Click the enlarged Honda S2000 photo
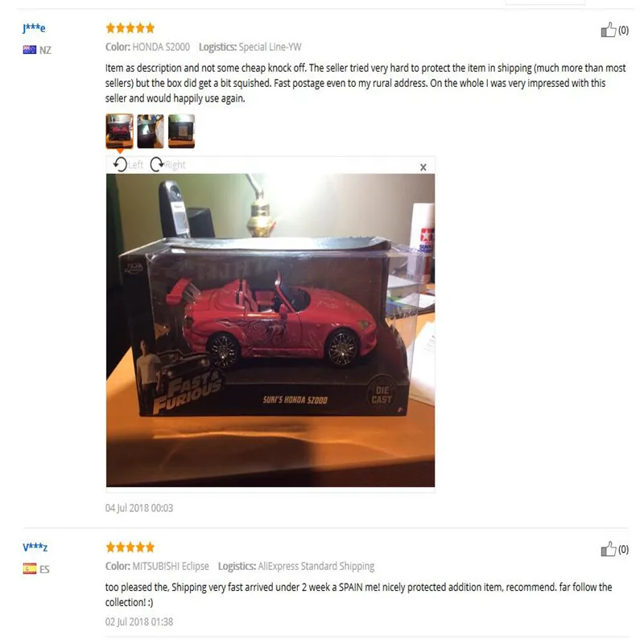This screenshot has height=644, width=644. pyautogui.click(x=270, y=330)
